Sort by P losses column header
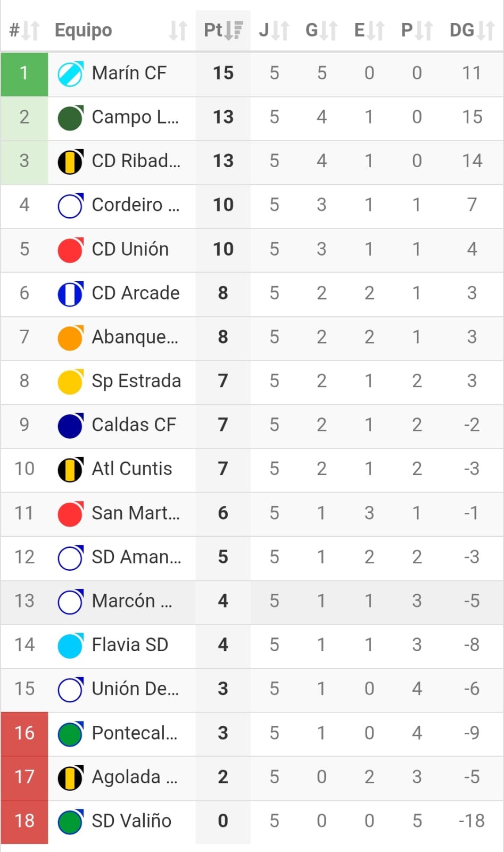Viewport: 504px width, 852px height. [x=417, y=30]
